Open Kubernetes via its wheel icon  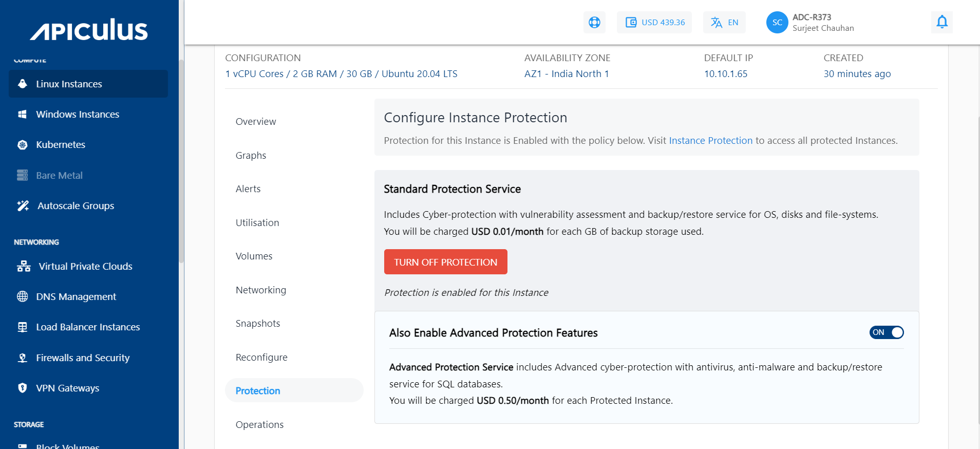[23, 145]
